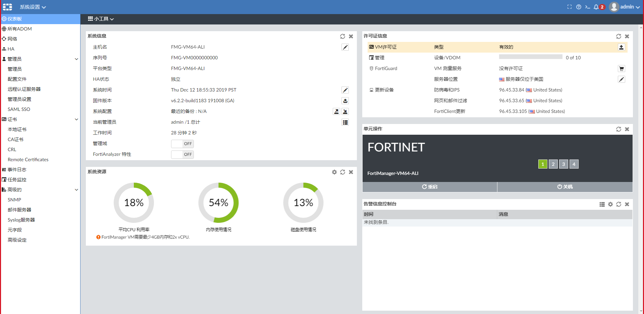This screenshot has width=644, height=314.
Task: Open the 系统设置 dropdown menu
Action: tap(33, 7)
